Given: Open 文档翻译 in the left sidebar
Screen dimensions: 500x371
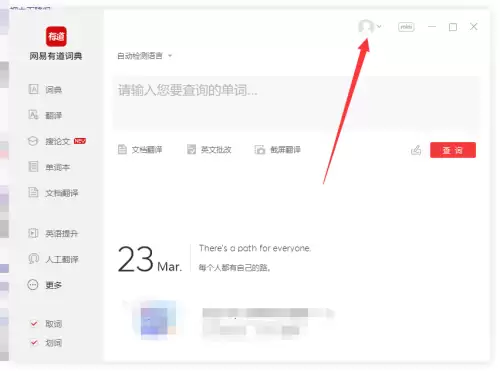Looking at the screenshot, I should pos(53,193).
